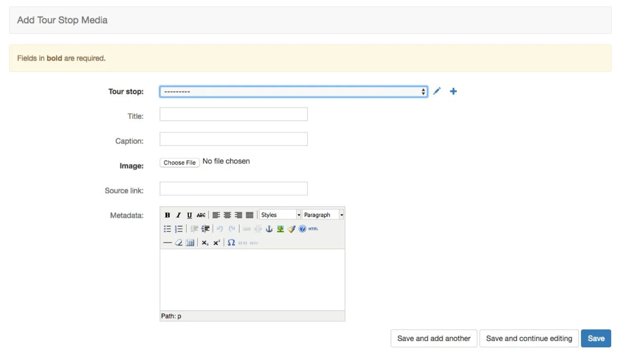This screenshot has width=644, height=358.
Task: Justify text in Metadata editor
Action: [x=250, y=215]
